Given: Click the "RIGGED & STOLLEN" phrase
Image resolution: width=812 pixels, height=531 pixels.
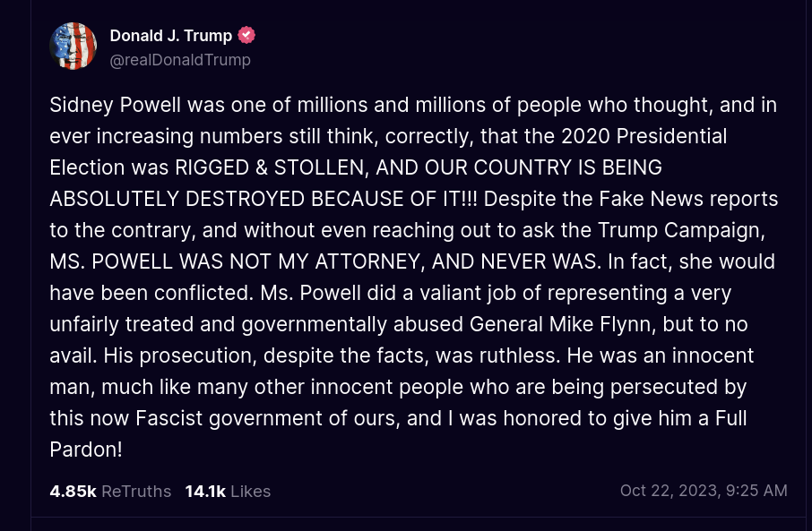Looking at the screenshot, I should [272, 167].
